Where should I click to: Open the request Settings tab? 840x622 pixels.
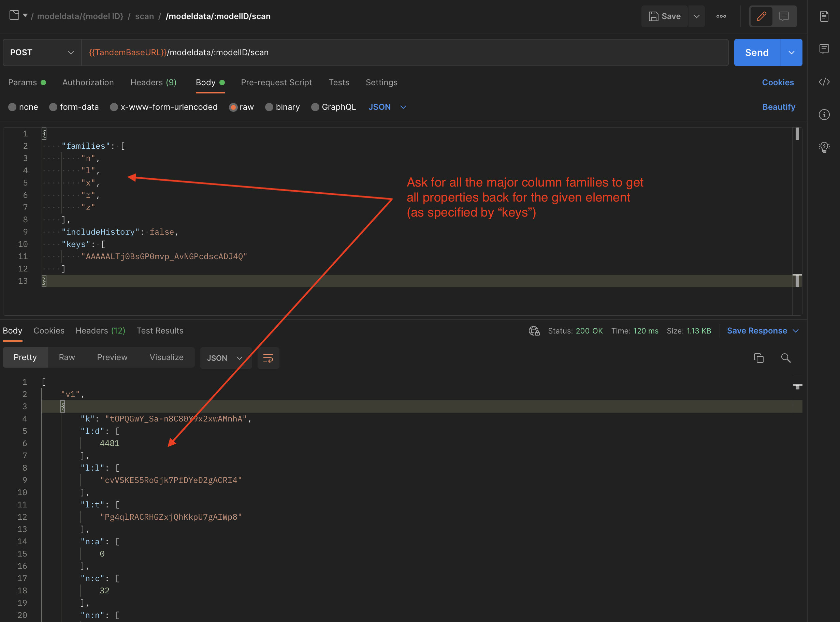coord(381,83)
